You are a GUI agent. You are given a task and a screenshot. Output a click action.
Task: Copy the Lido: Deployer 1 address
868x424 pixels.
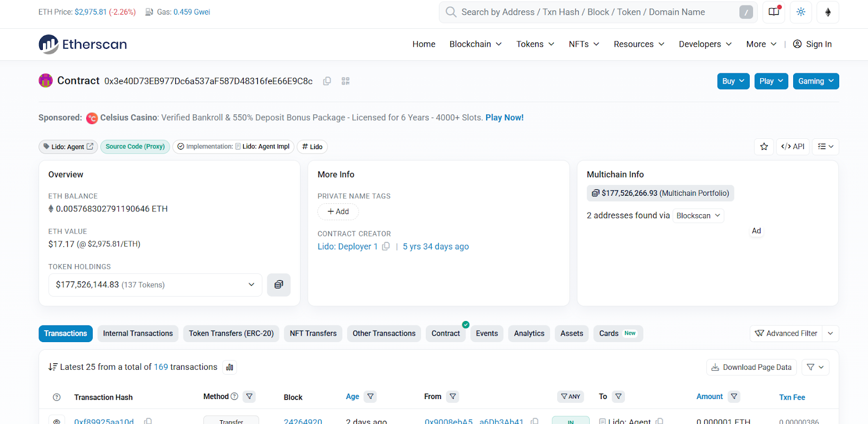pos(386,246)
